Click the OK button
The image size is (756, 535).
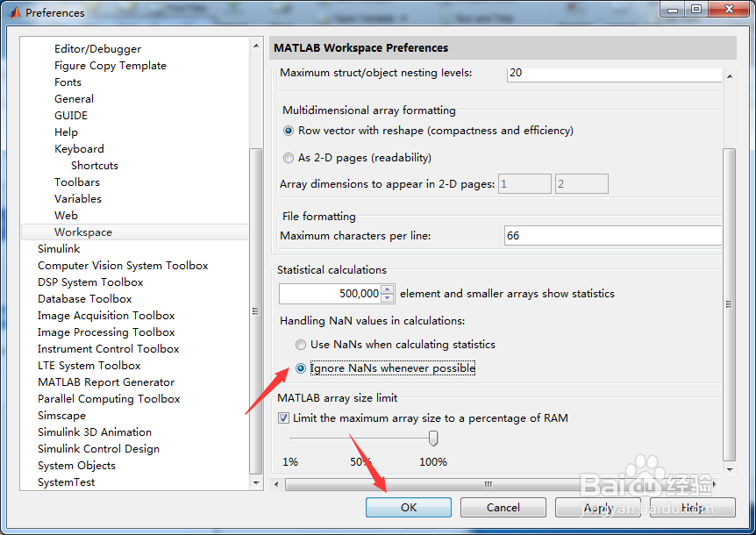click(x=409, y=508)
